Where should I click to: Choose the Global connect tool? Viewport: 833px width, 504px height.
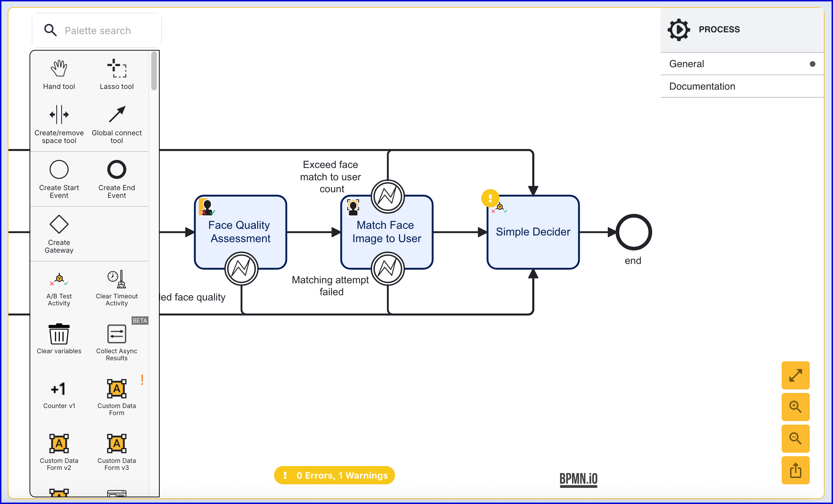tap(116, 124)
